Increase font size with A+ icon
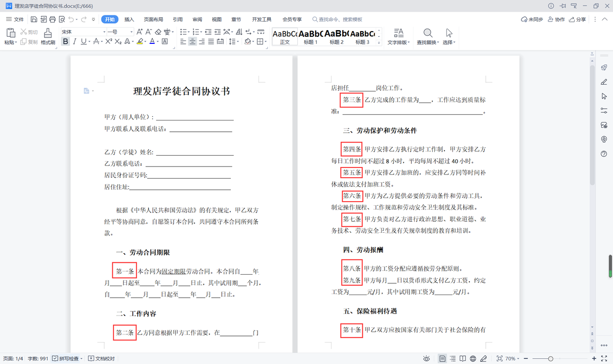Image resolution: width=613 pixels, height=364 pixels. click(x=139, y=32)
